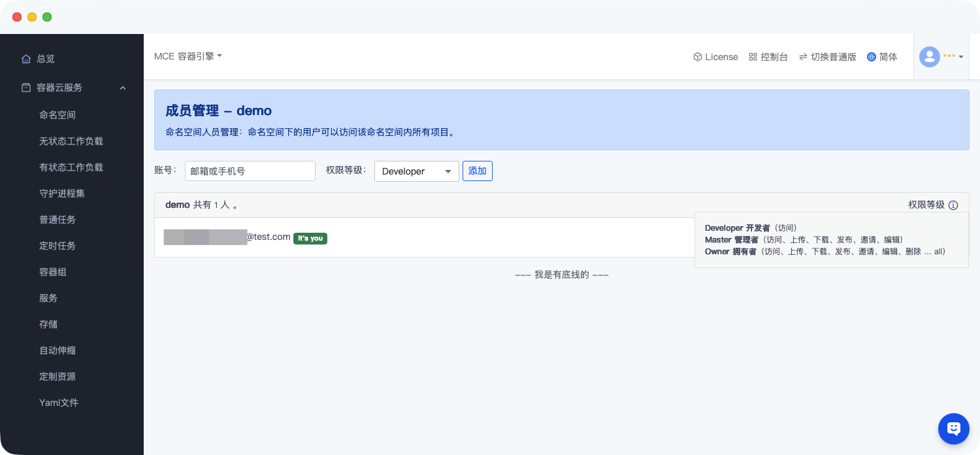980x455 pixels.
Task: Click the License cube icon
Action: [x=697, y=57]
